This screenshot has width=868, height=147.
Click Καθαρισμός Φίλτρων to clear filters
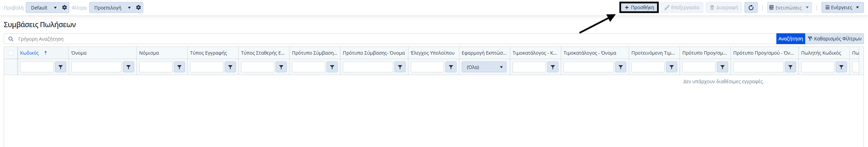[834, 39]
